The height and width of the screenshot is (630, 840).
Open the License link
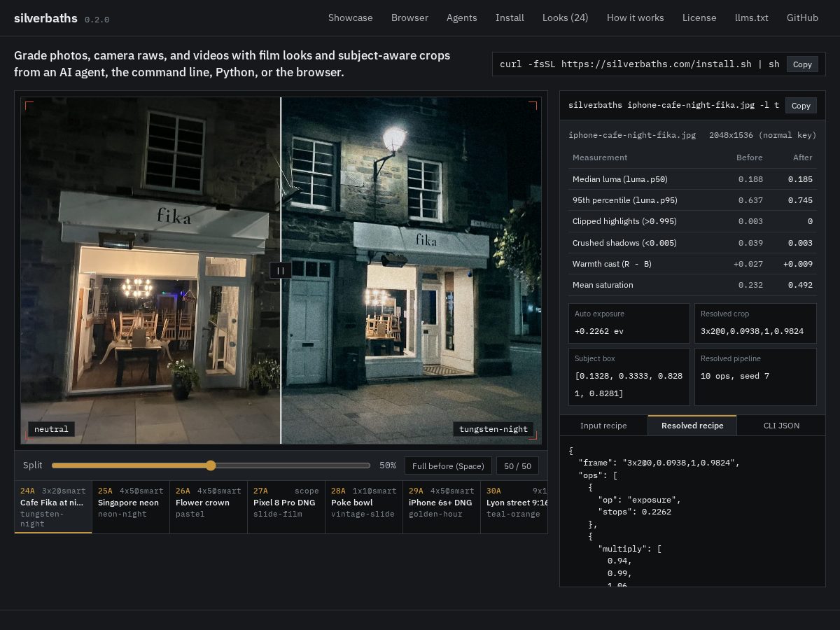tap(699, 17)
